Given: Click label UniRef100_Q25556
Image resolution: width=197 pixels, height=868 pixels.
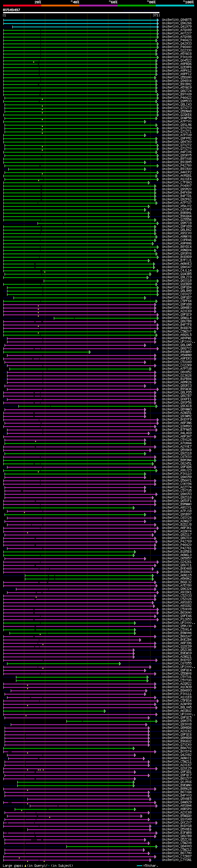Looking at the screenshot, I should (x=177, y=220).
